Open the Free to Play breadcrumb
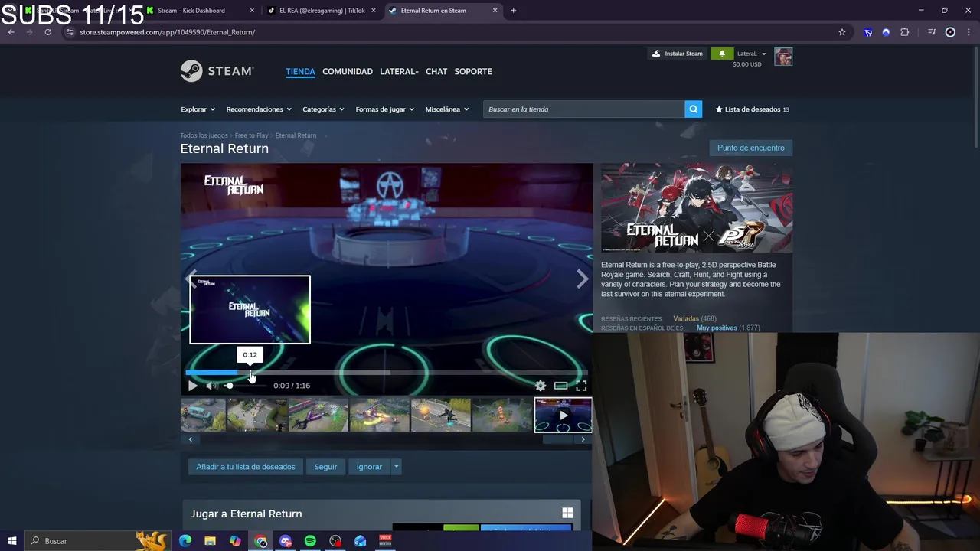Viewport: 980px width, 551px height. (x=251, y=135)
